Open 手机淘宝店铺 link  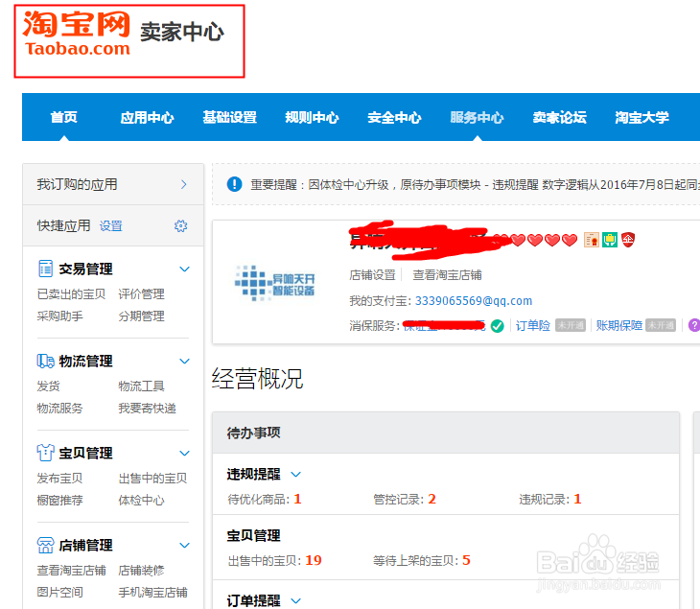152,592
